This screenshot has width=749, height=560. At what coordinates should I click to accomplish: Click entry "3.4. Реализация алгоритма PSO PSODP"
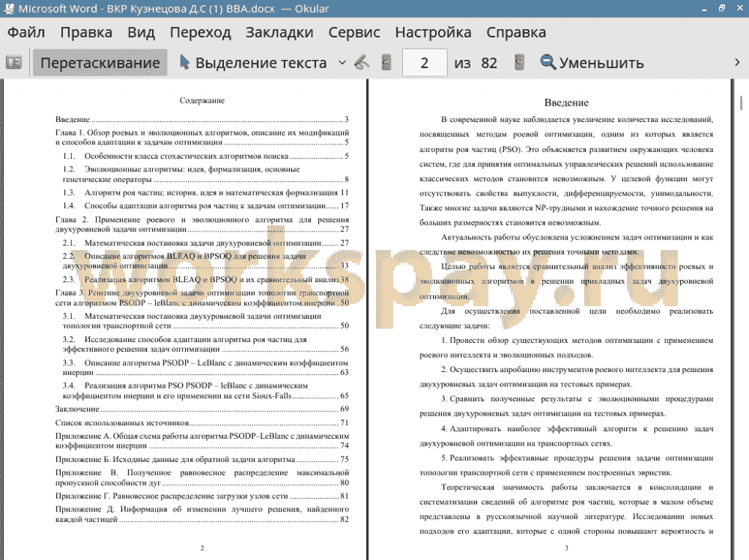(x=206, y=391)
